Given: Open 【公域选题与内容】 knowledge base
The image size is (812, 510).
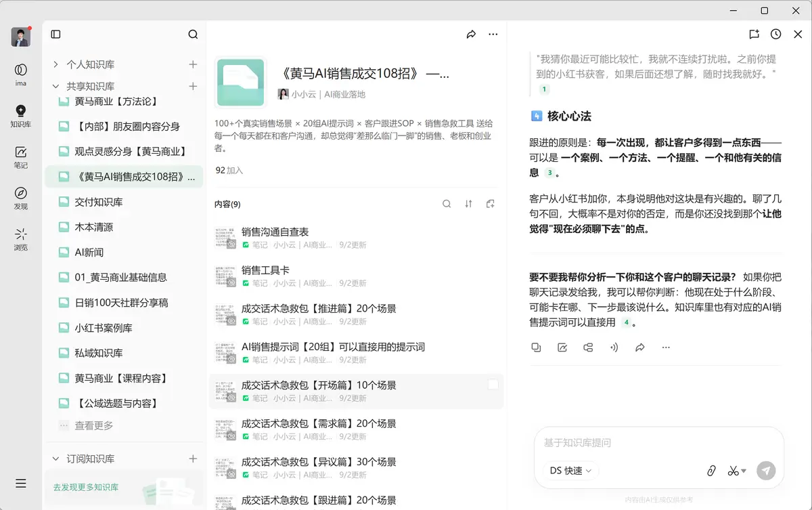Looking at the screenshot, I should [x=124, y=403].
